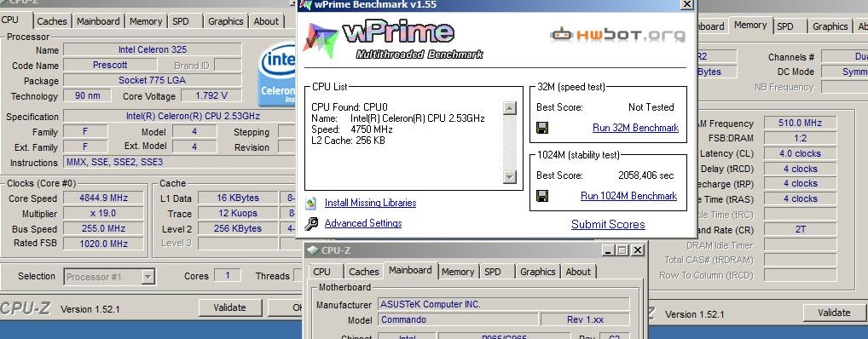Screen dimensions: 868x339
Task: Click the Advanced Settings key icon
Action: point(312,223)
